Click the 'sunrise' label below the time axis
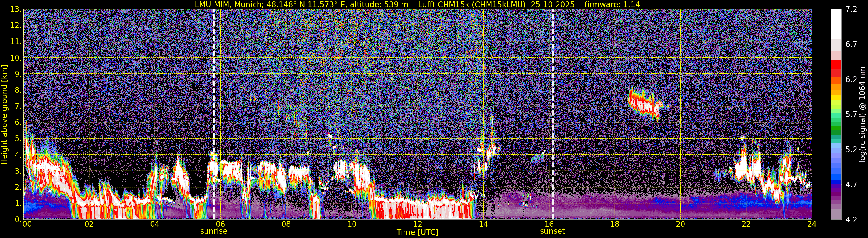 tap(214, 231)
